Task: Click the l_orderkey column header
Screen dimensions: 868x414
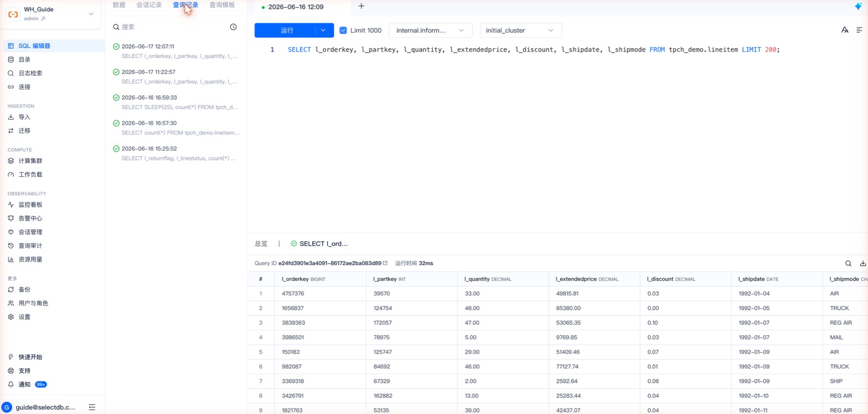Action: coord(320,279)
